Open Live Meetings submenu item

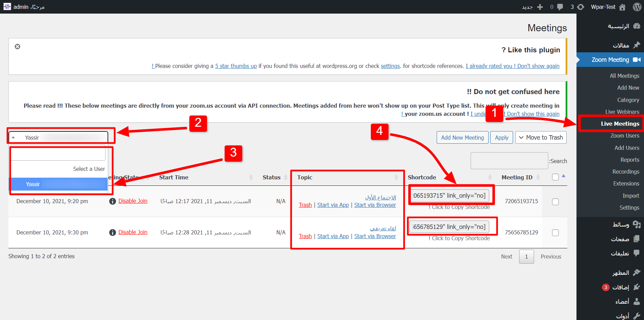[620, 124]
